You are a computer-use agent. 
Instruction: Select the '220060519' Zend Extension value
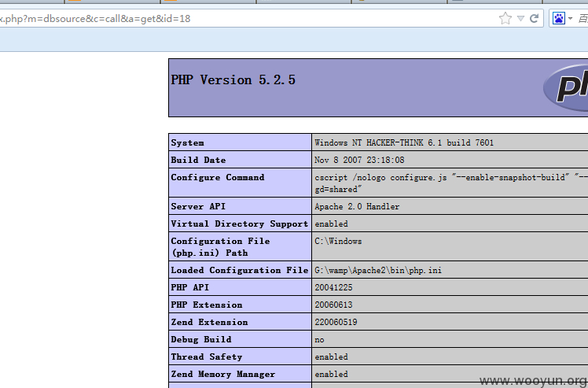click(336, 322)
